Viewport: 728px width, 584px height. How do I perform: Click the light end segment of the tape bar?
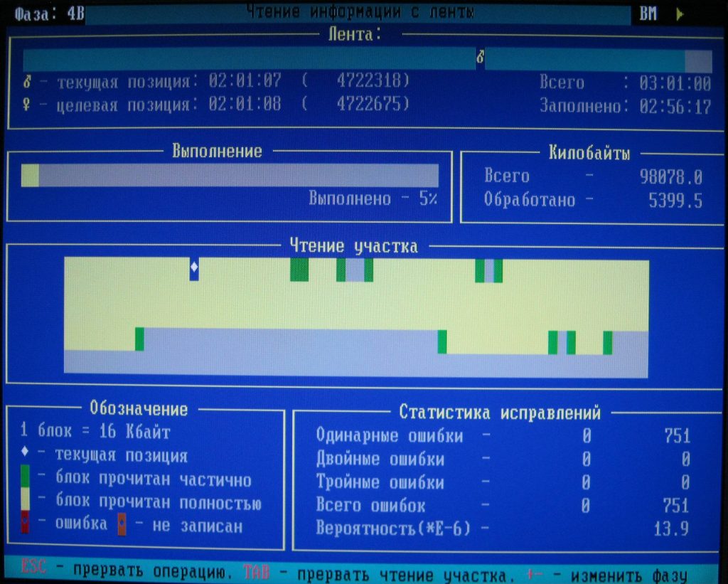tap(697, 60)
